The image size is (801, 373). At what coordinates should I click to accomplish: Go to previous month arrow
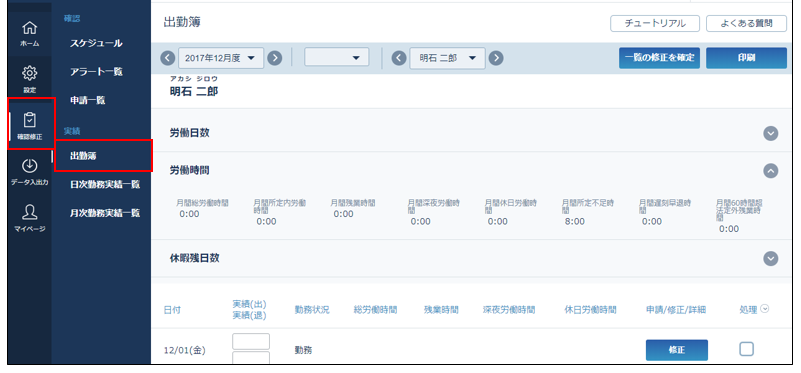[168, 58]
